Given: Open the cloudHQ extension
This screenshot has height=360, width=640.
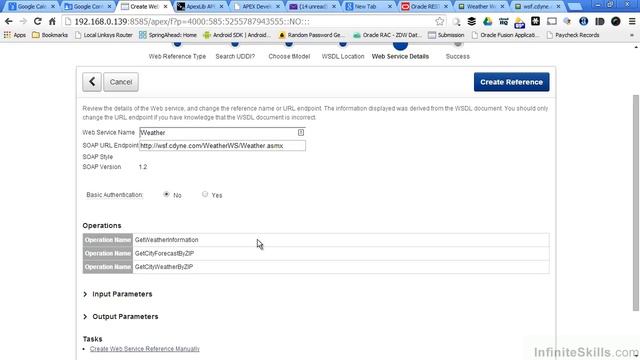Looking at the screenshot, I should pos(503,22).
